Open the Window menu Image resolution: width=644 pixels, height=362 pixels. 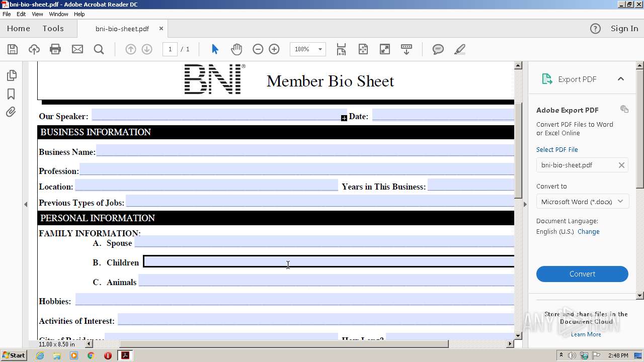click(x=58, y=14)
